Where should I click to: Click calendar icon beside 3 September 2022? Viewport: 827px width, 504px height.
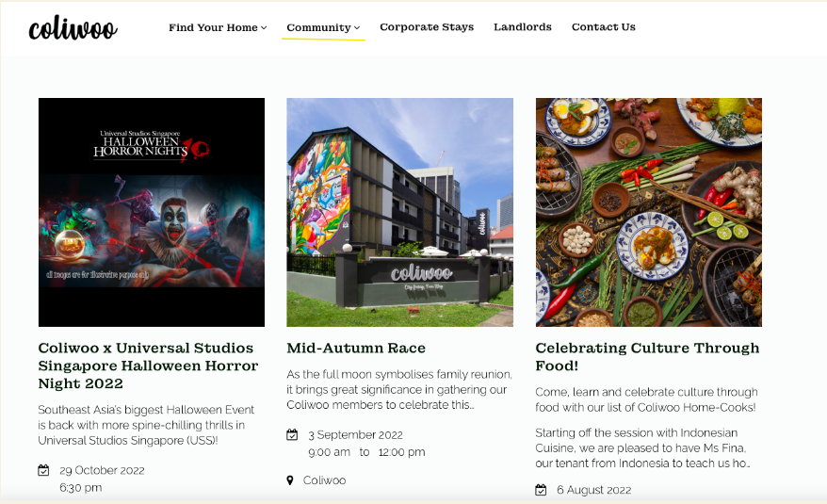(x=292, y=434)
